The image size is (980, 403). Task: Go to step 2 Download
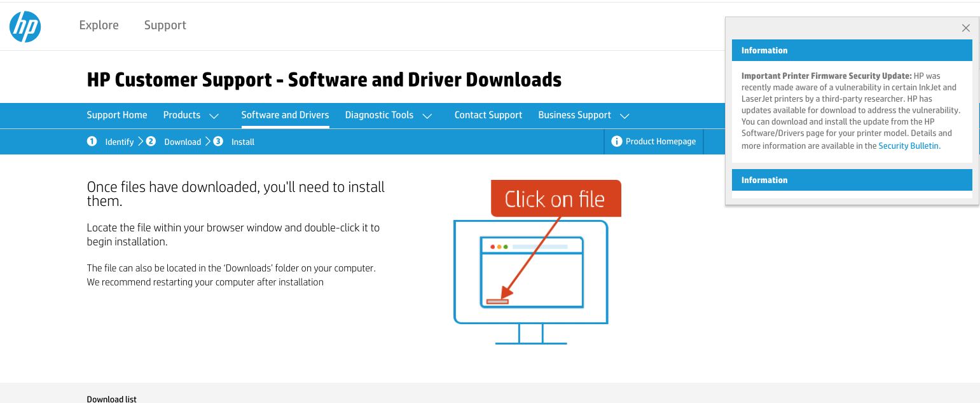pos(174,142)
